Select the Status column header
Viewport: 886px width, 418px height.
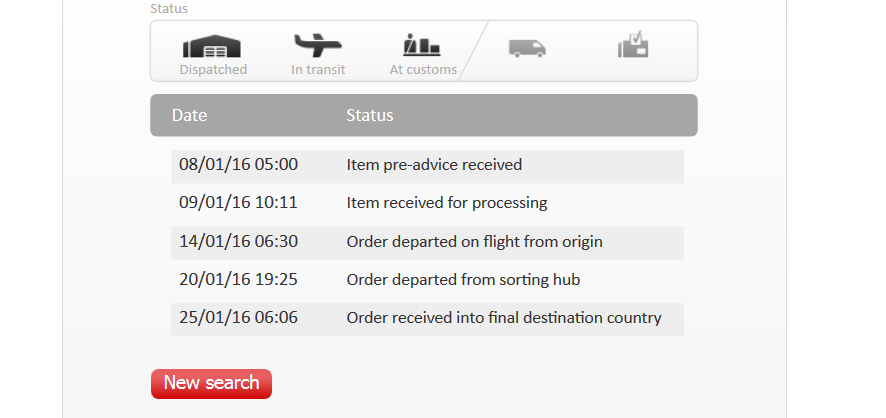click(370, 115)
